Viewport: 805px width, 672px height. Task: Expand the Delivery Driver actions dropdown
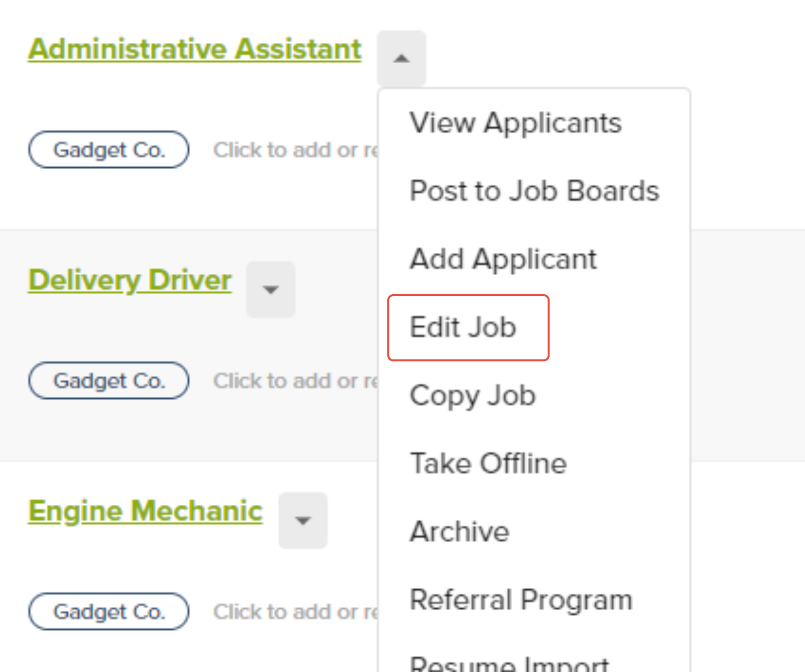tap(270, 289)
